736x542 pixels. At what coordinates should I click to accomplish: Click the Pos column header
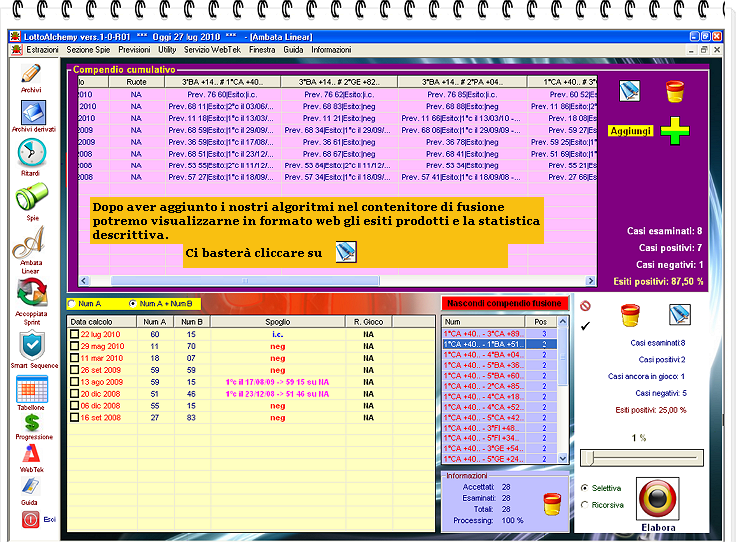click(541, 321)
